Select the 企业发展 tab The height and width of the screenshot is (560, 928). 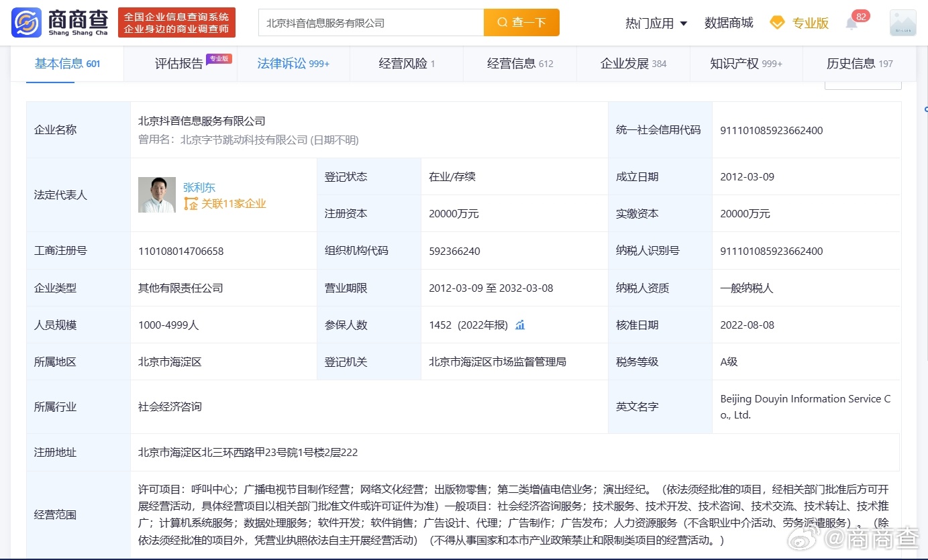pyautogui.click(x=633, y=64)
